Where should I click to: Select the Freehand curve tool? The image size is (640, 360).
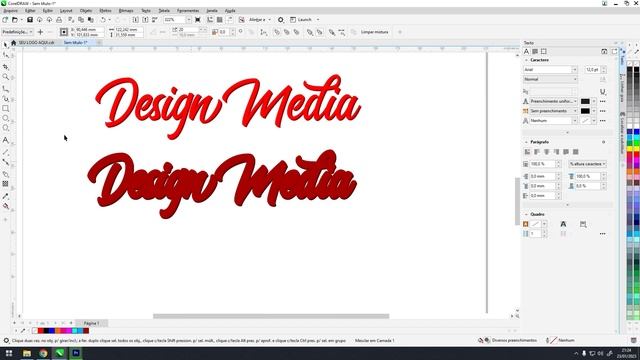[5, 88]
